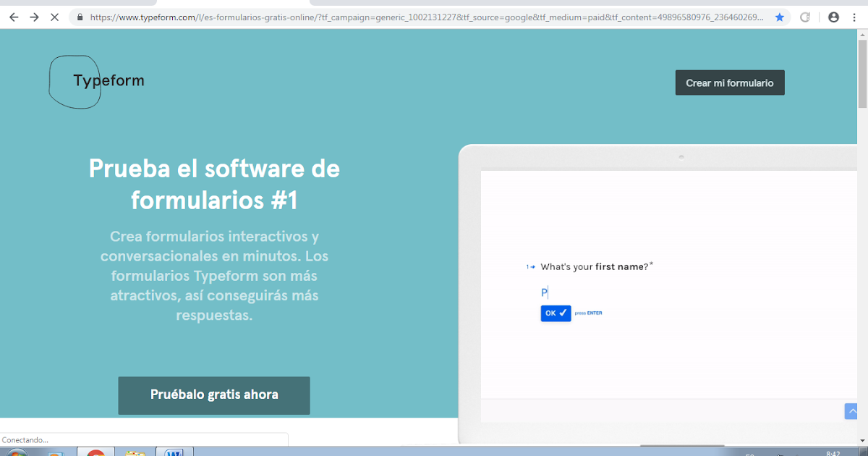Select the URL in the address bar
Image resolution: width=868 pixels, height=456 pixels.
tap(420, 17)
